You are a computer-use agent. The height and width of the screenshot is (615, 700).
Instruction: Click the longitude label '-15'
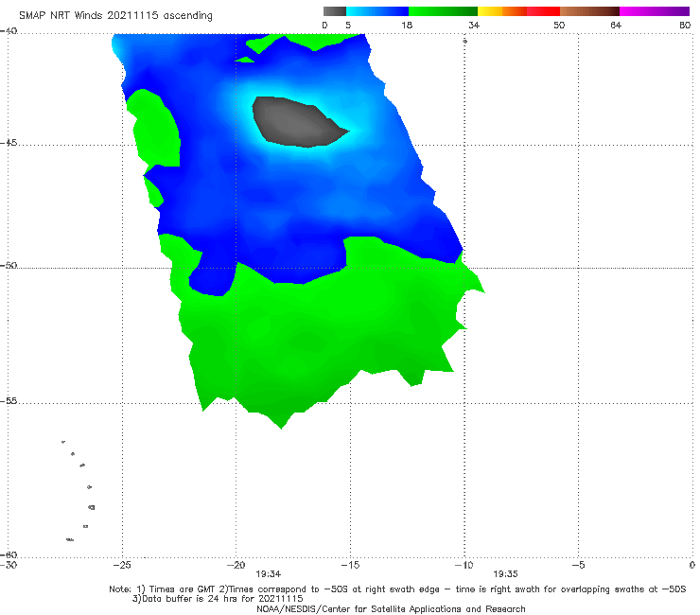click(350, 565)
